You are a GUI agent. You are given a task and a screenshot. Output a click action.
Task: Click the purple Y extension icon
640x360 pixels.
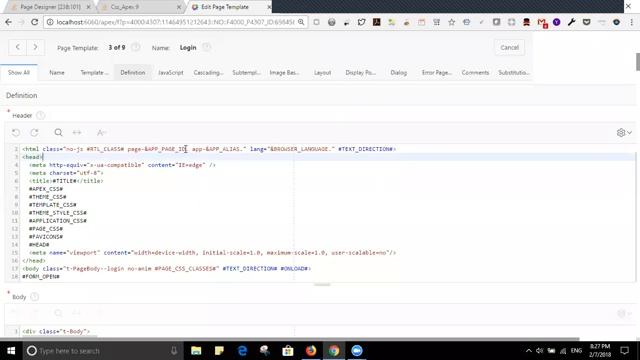pyautogui.click(x=556, y=22)
